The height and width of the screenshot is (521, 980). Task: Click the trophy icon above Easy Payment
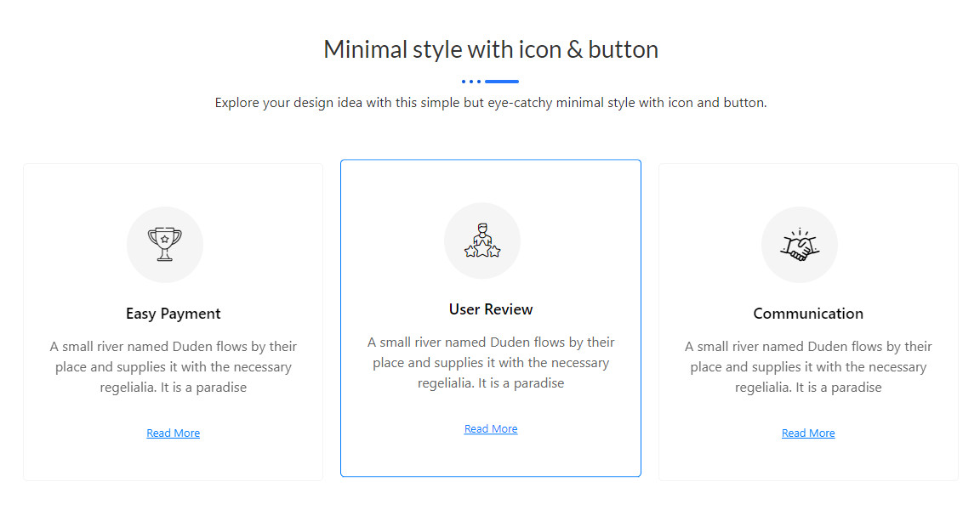pyautogui.click(x=164, y=244)
